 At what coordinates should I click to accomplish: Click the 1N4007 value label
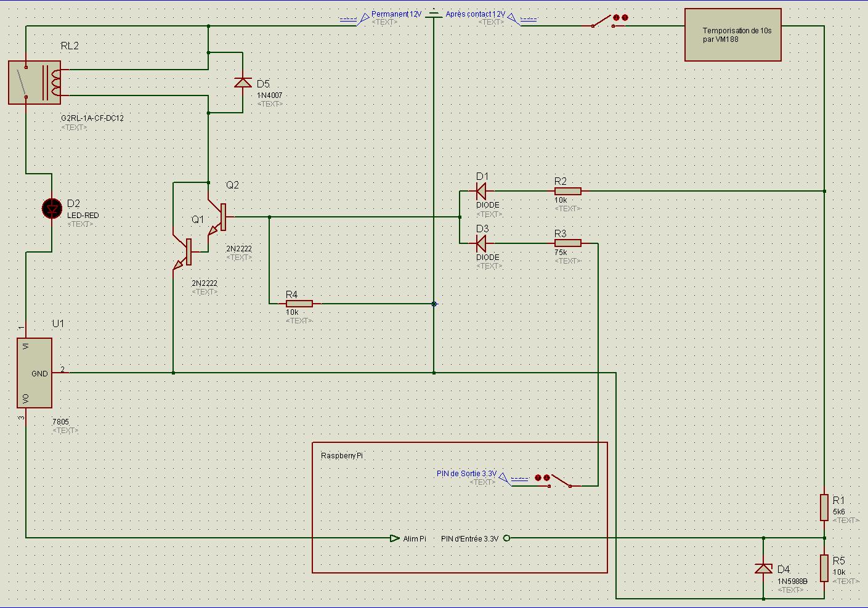(270, 95)
